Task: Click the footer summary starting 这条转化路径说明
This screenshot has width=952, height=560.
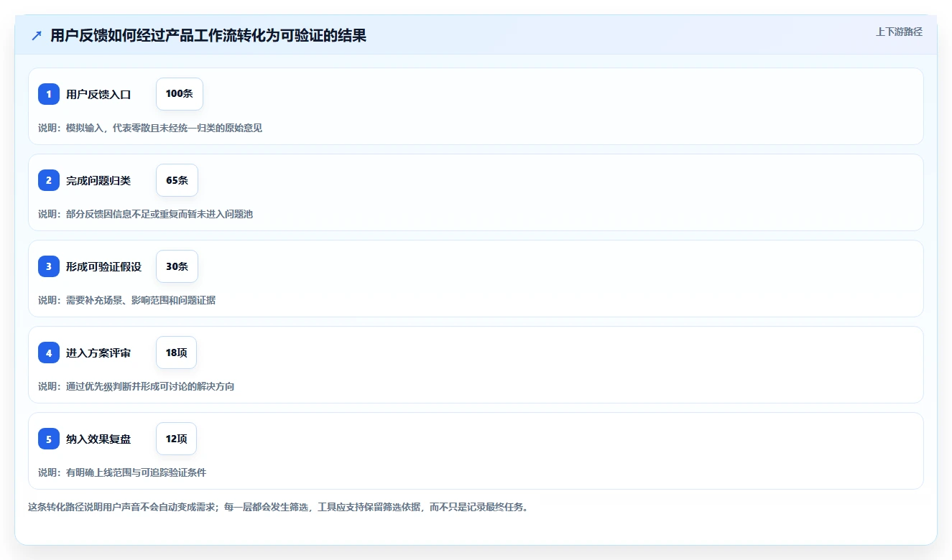Action: (x=278, y=507)
